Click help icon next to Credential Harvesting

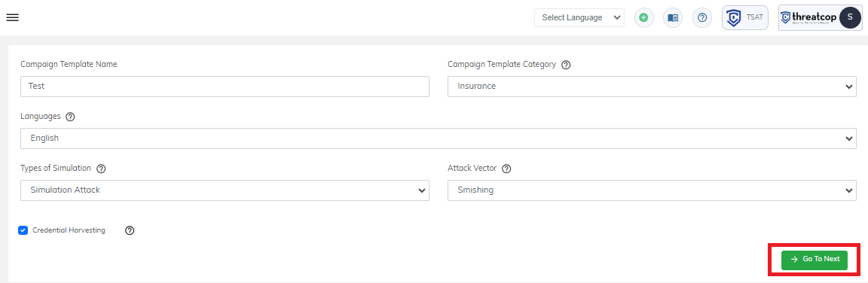tap(130, 230)
